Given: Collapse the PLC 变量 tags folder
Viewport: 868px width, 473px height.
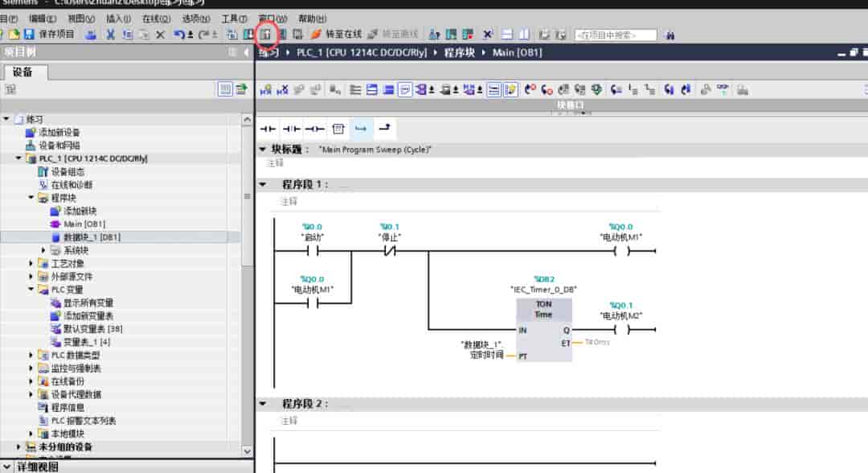Looking at the screenshot, I should click(31, 290).
